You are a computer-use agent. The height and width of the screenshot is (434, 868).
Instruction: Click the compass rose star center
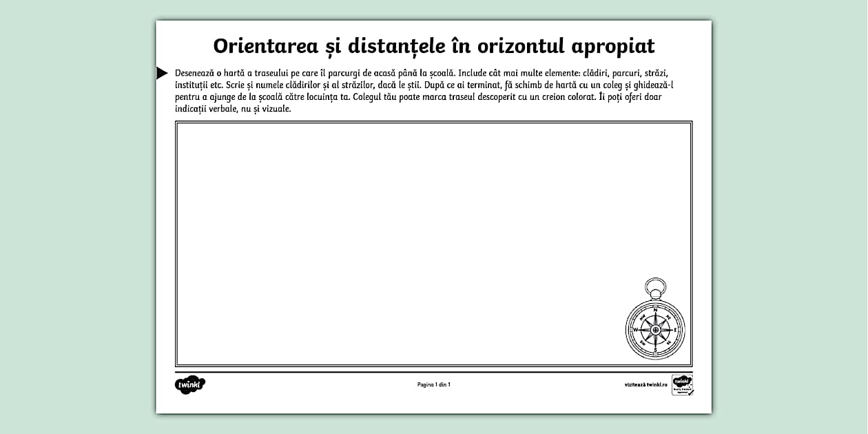pos(656,330)
